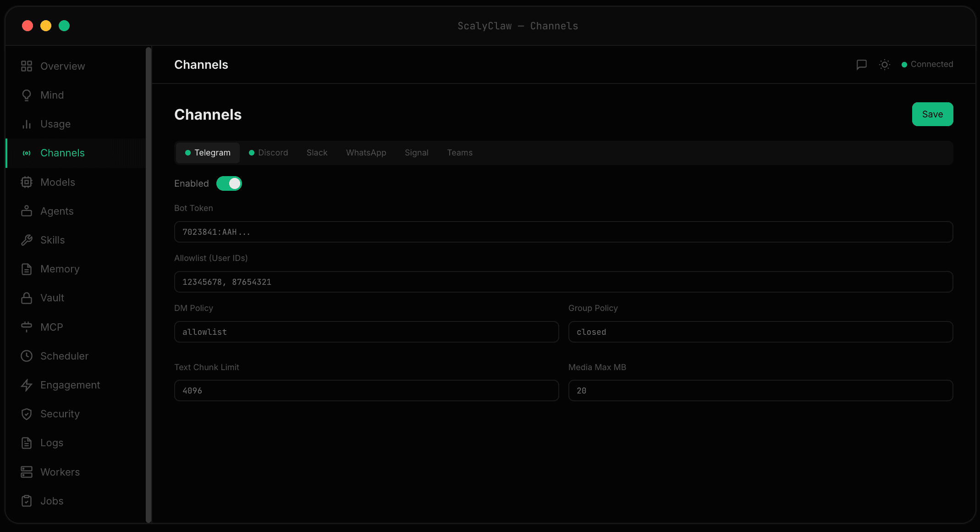Switch to the Discord tab

coord(268,152)
